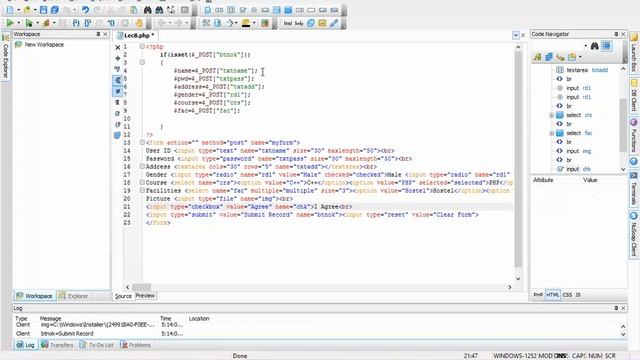Click the Save All icon

point(55,10)
